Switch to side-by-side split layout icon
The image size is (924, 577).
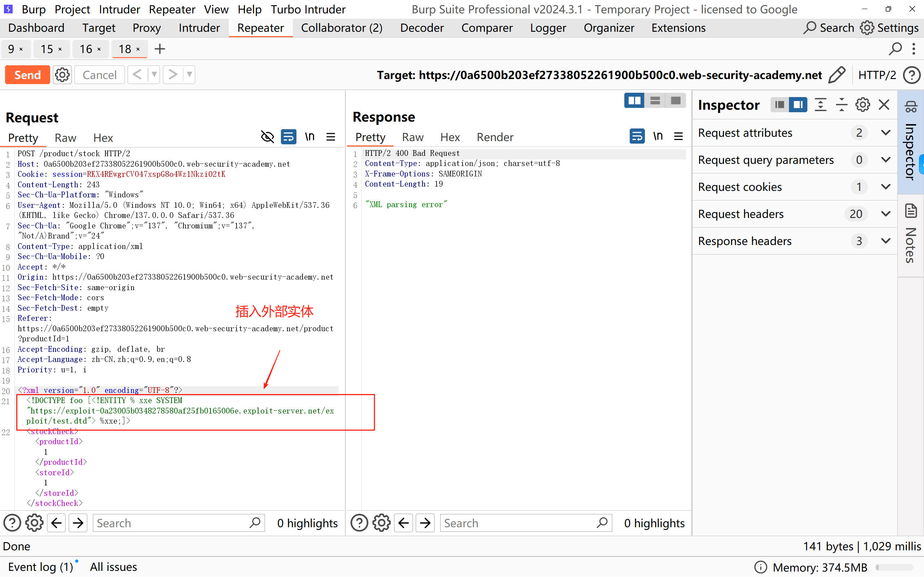tap(634, 101)
